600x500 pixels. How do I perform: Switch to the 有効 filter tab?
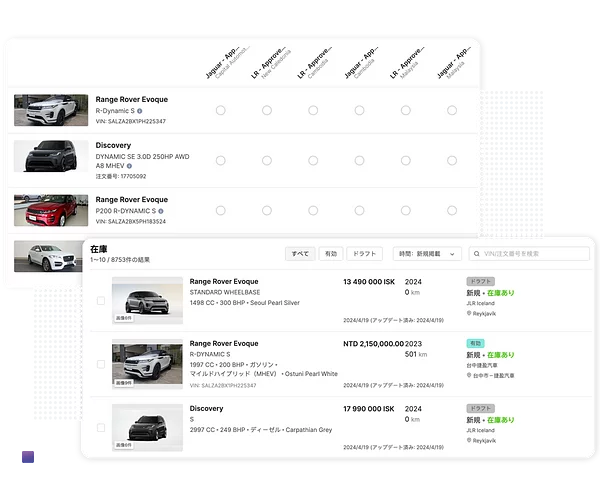(x=331, y=254)
